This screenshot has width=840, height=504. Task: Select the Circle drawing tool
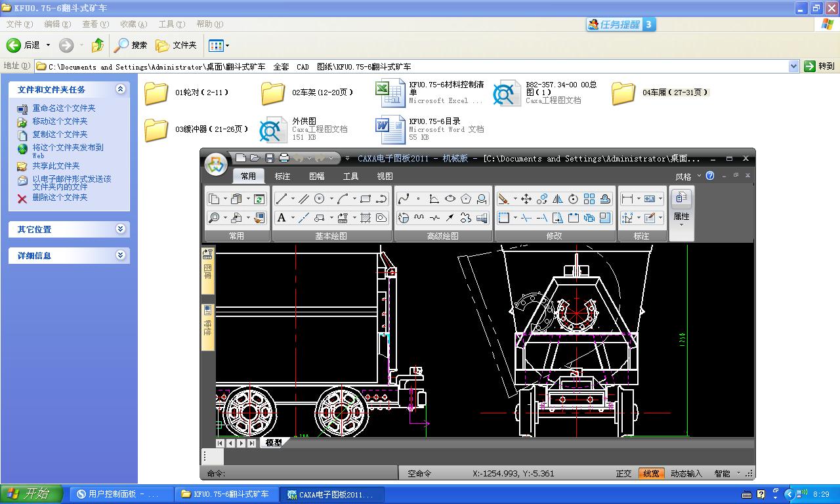click(320, 199)
